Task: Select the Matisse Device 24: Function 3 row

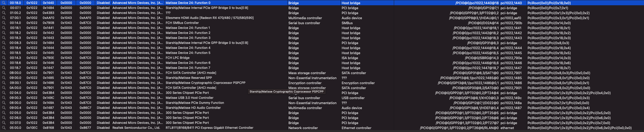Action: (188, 38)
